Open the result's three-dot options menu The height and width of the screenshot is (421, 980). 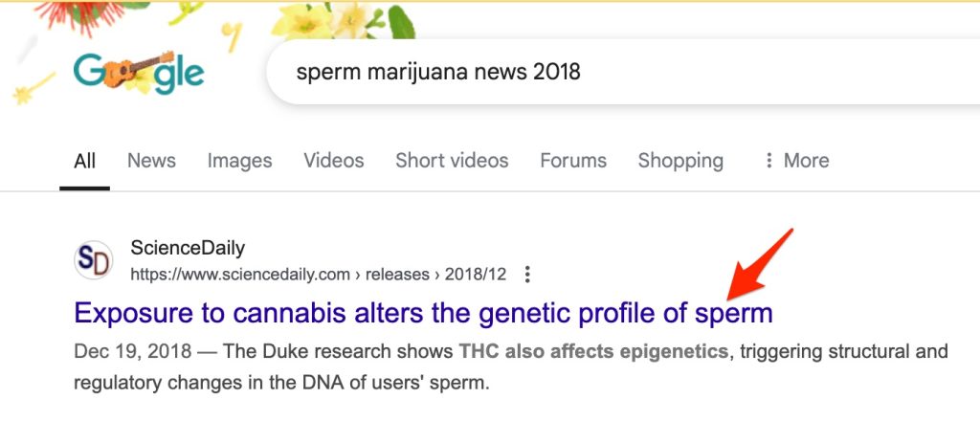tap(527, 276)
